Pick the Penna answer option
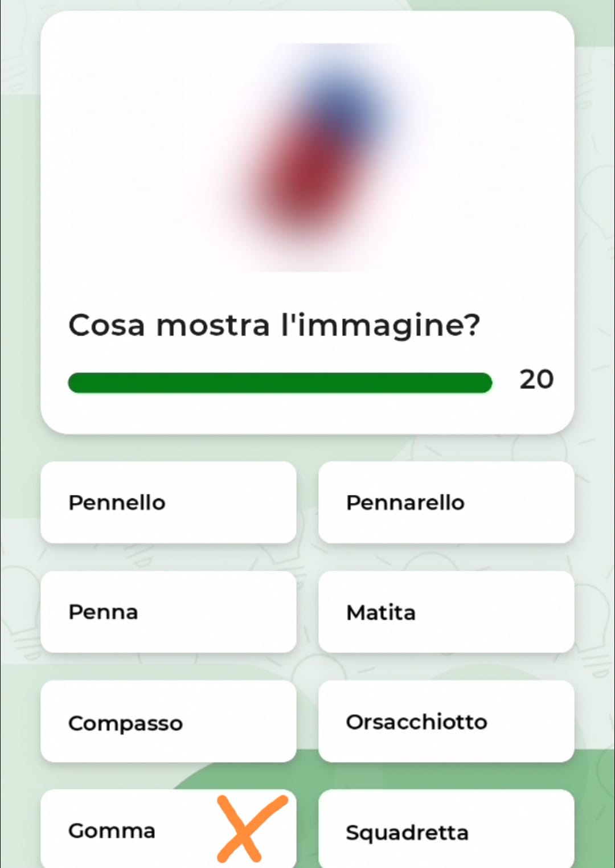This screenshot has width=615, height=868. click(169, 612)
